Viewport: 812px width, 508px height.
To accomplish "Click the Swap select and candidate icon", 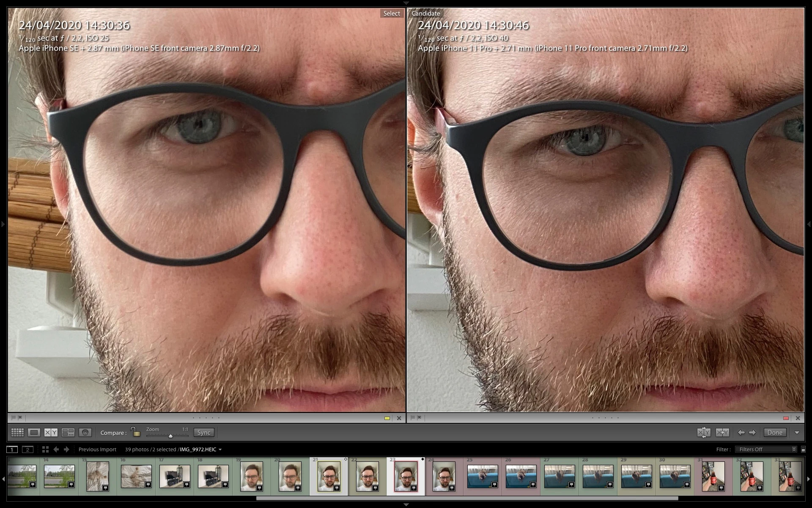I will (704, 432).
